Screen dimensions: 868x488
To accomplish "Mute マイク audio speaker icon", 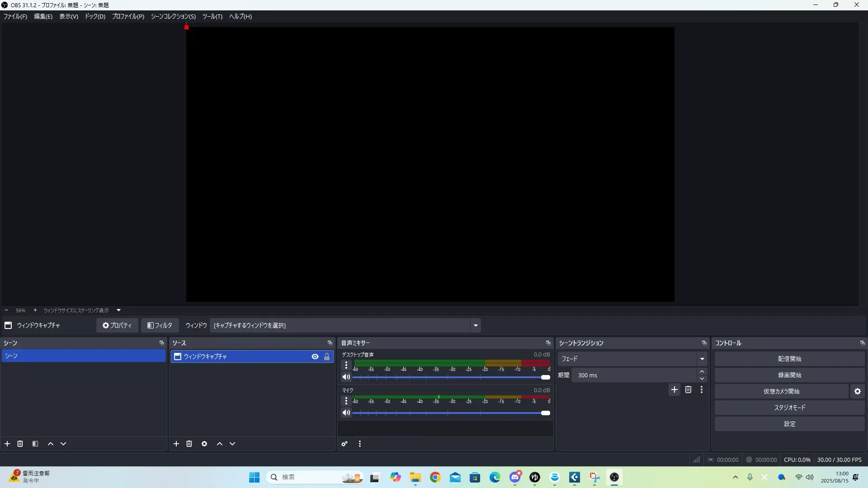I will (346, 413).
